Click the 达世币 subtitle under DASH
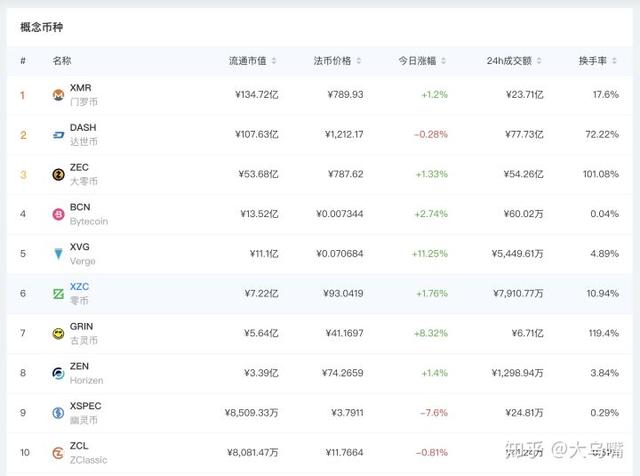The image size is (640, 476). pyautogui.click(x=84, y=142)
